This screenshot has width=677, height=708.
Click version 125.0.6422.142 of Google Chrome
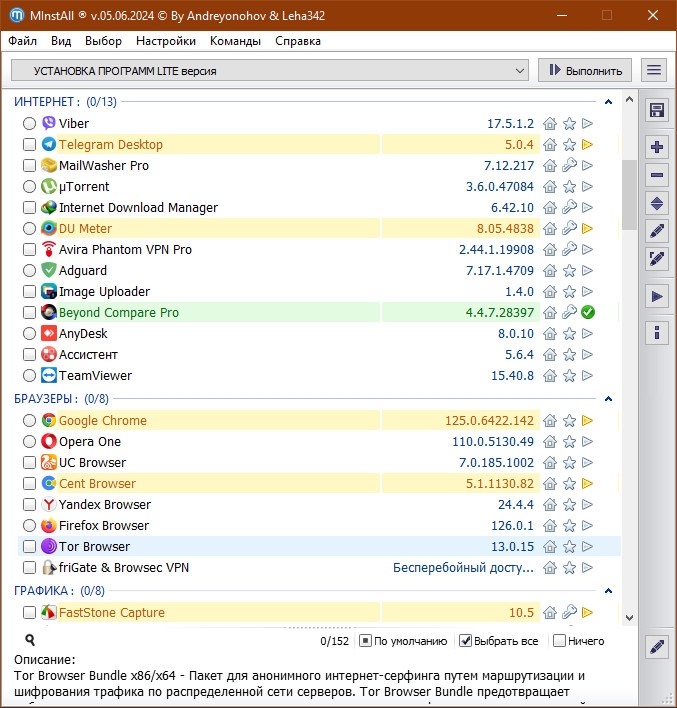(x=490, y=420)
